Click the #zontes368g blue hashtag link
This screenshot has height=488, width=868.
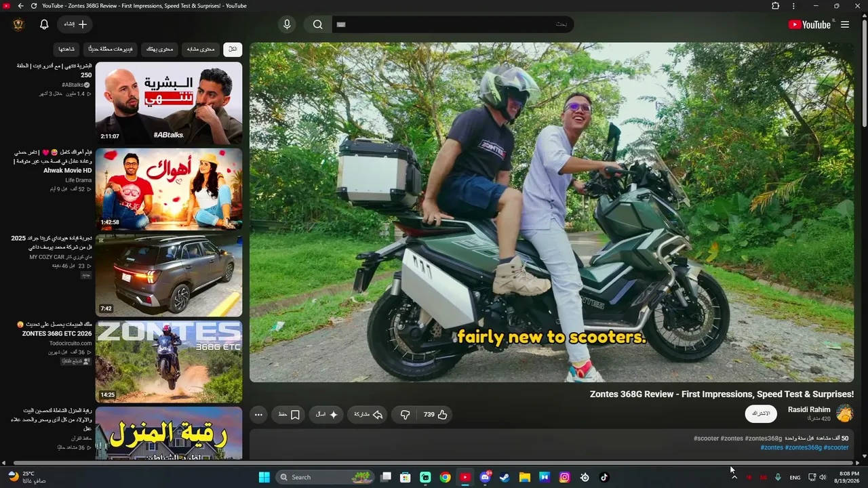803,448
